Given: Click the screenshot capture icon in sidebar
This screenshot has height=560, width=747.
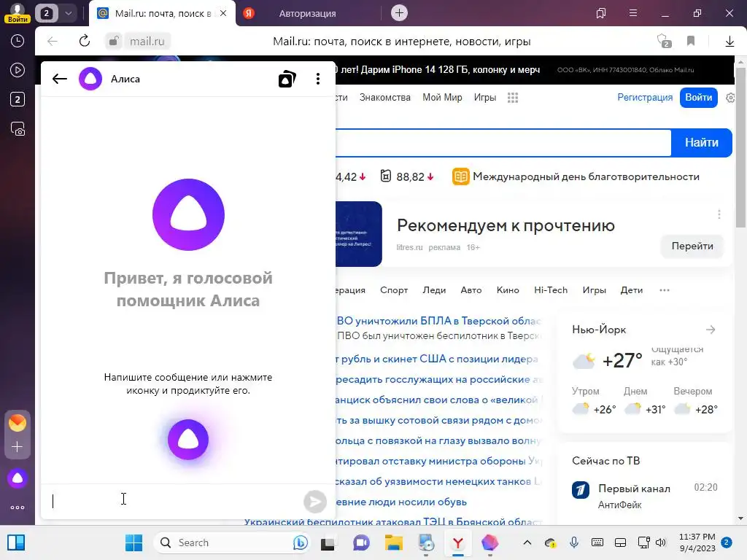Looking at the screenshot, I should click(18, 129).
